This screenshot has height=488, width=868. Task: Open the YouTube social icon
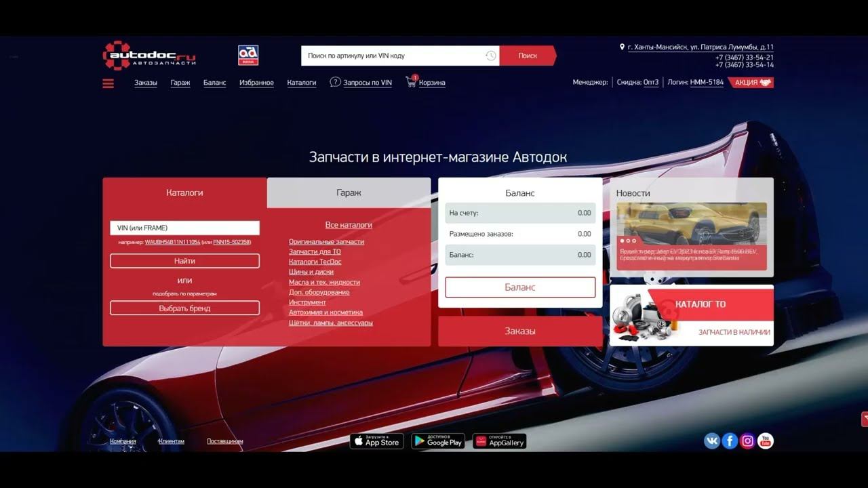765,441
